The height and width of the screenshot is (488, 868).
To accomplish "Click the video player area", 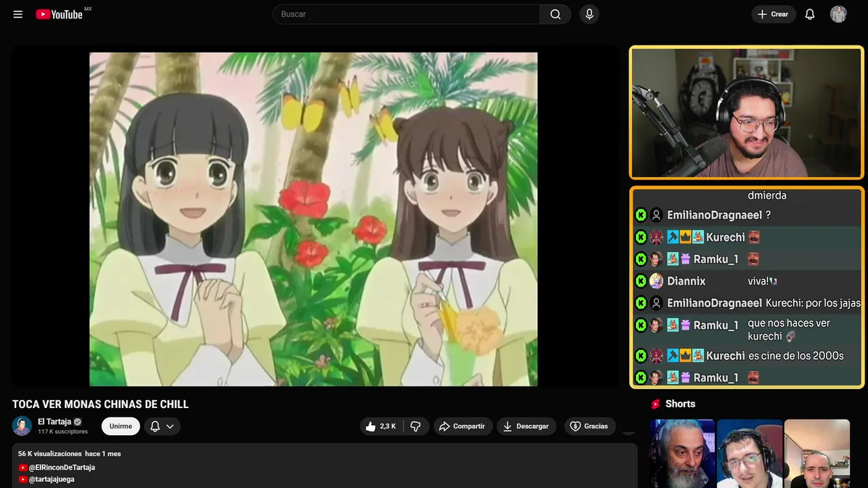I will [x=313, y=219].
